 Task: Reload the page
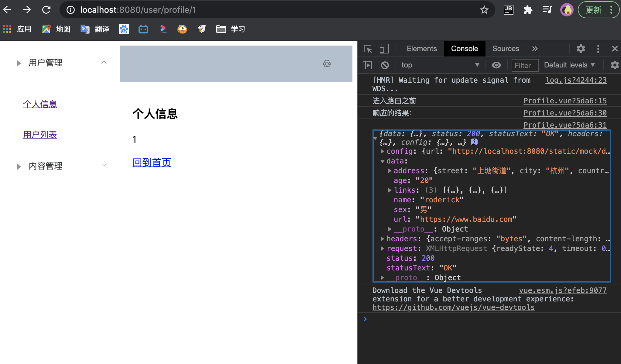[x=46, y=10]
